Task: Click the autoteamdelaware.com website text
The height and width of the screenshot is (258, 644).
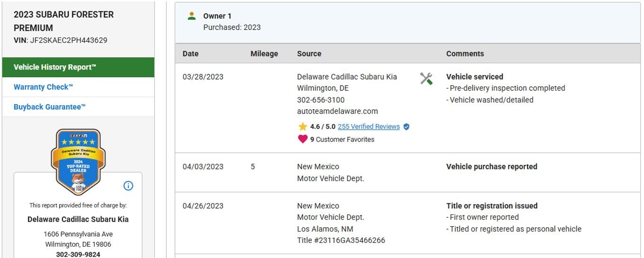Action: click(337, 111)
